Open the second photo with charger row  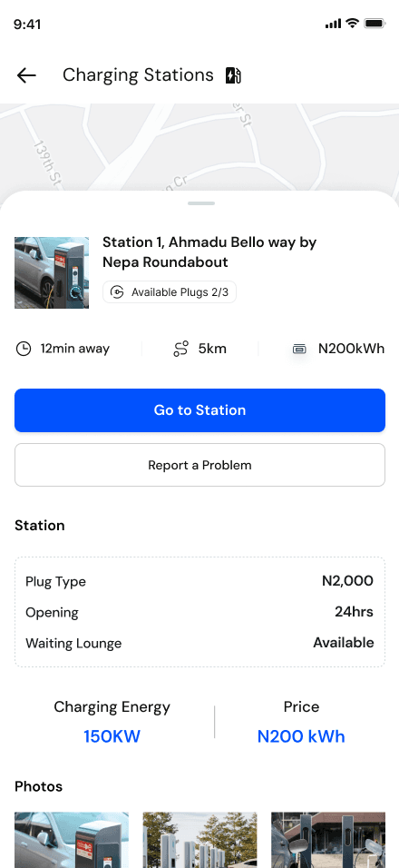(199, 840)
